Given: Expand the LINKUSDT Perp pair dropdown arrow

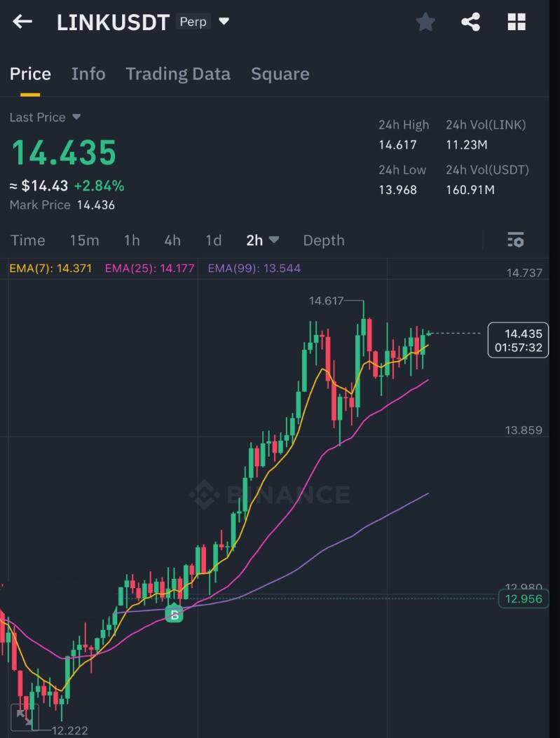Looking at the screenshot, I should [224, 21].
